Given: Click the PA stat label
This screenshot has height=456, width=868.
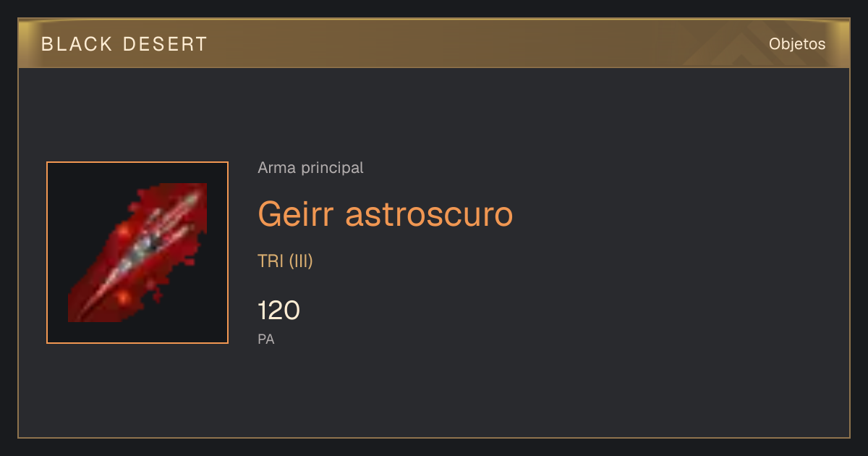Looking at the screenshot, I should point(266,339).
